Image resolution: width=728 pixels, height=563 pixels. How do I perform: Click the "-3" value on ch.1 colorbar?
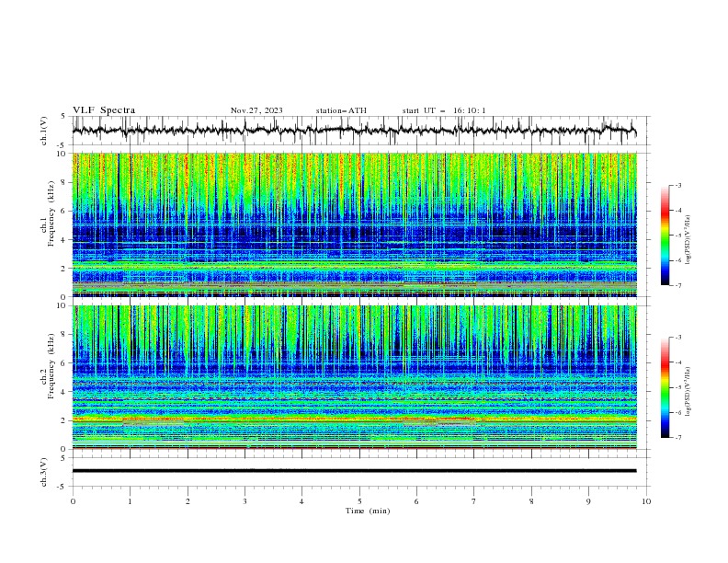tap(678, 185)
